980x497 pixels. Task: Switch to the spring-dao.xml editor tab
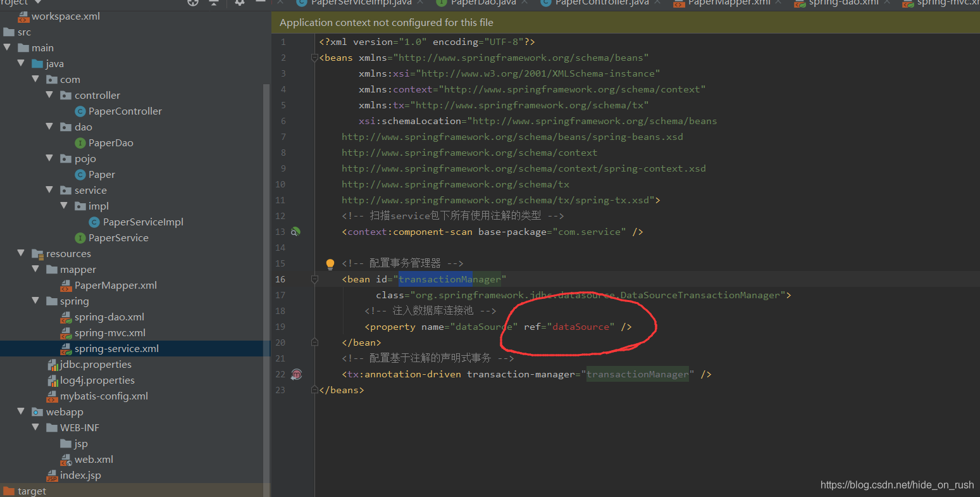(x=843, y=3)
